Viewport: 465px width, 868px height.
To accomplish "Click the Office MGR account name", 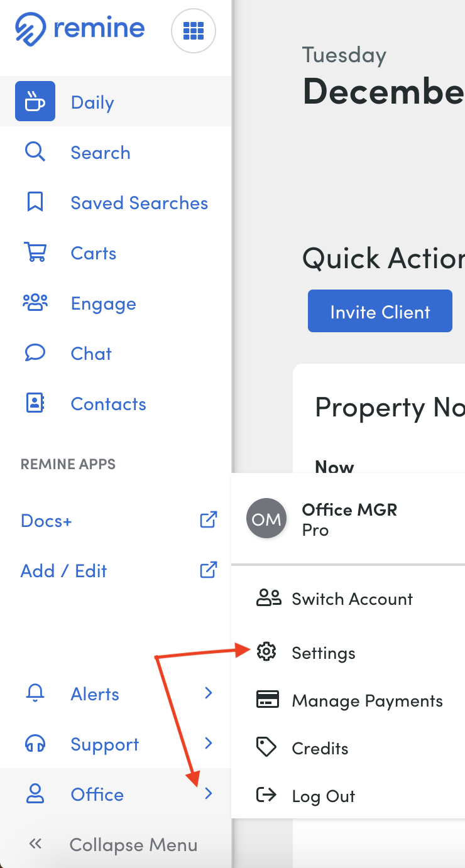I will [x=349, y=509].
